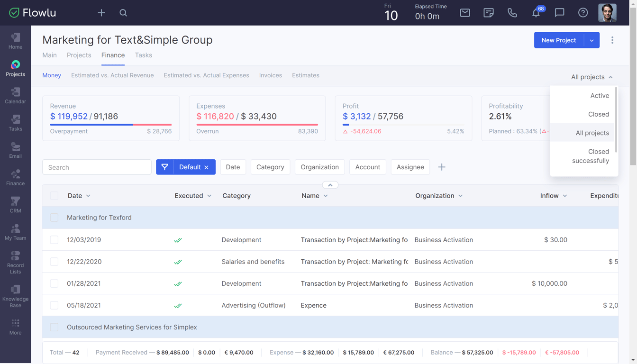Open the Invoices finance link
The width and height of the screenshot is (637, 364).
[x=270, y=75]
